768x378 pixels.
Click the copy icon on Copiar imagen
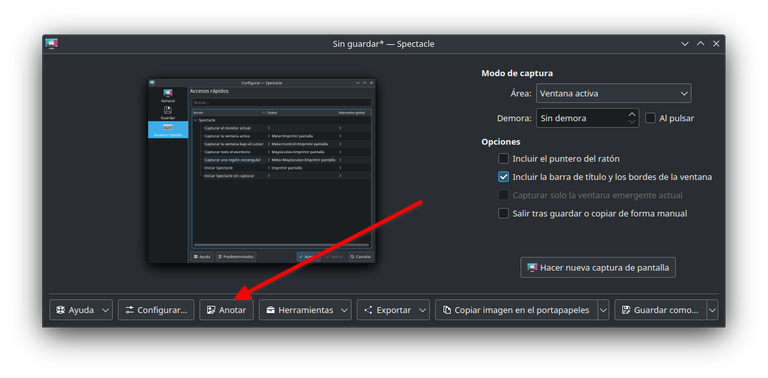click(x=447, y=310)
